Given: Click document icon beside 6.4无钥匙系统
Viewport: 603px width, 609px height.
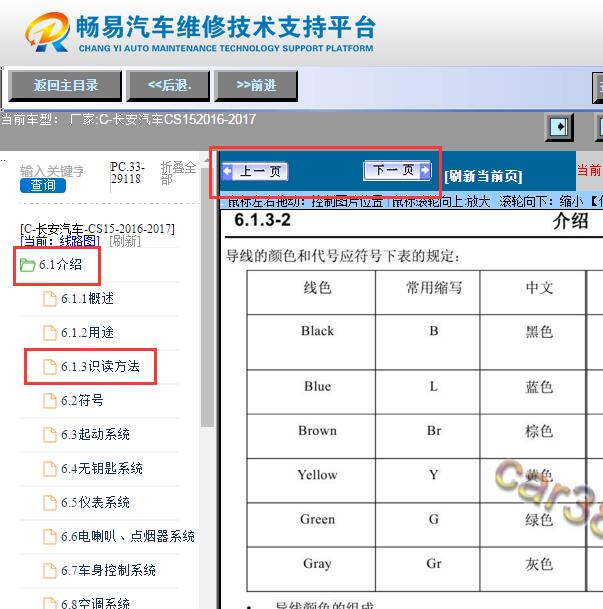Looking at the screenshot, I should pos(50,469).
